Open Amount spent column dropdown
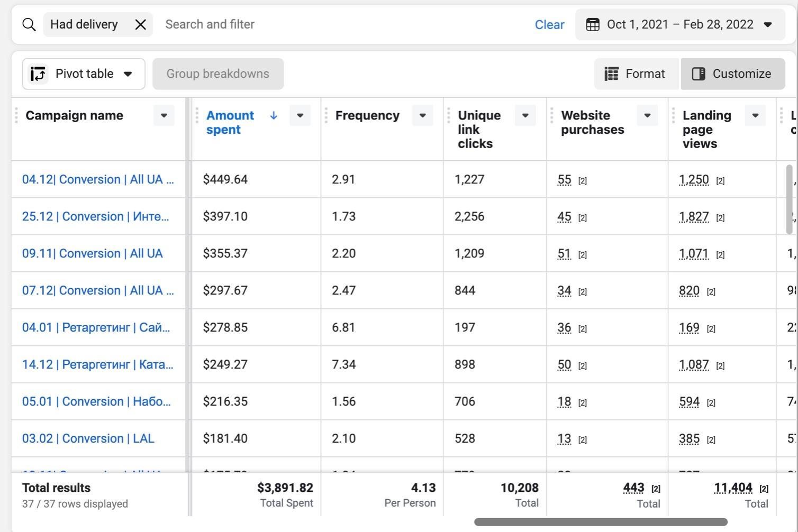Image resolution: width=798 pixels, height=532 pixels. click(x=300, y=116)
